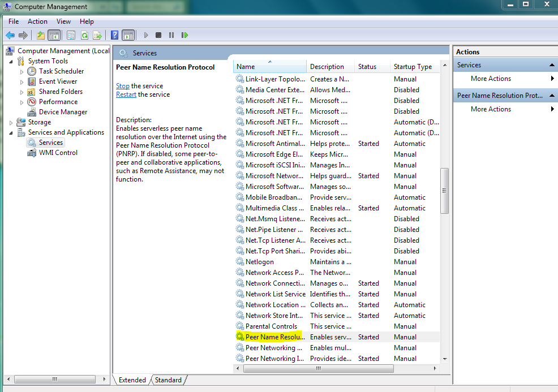
Task: Expand the Shared Folders tree node
Action: click(x=22, y=92)
